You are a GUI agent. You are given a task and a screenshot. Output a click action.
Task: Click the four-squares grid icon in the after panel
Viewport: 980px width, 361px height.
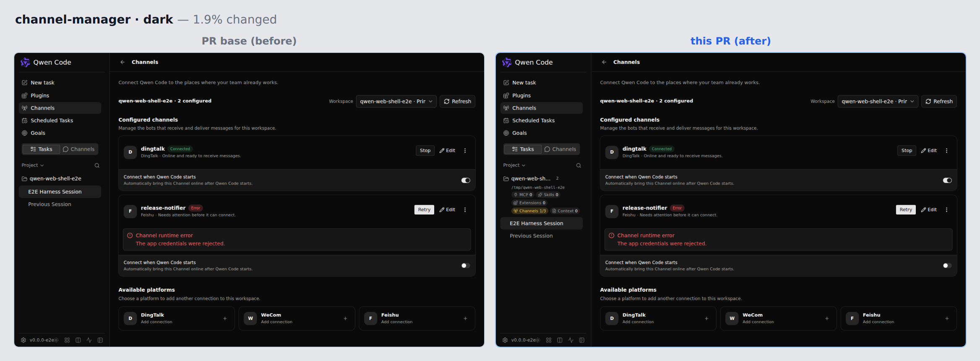tap(549, 340)
